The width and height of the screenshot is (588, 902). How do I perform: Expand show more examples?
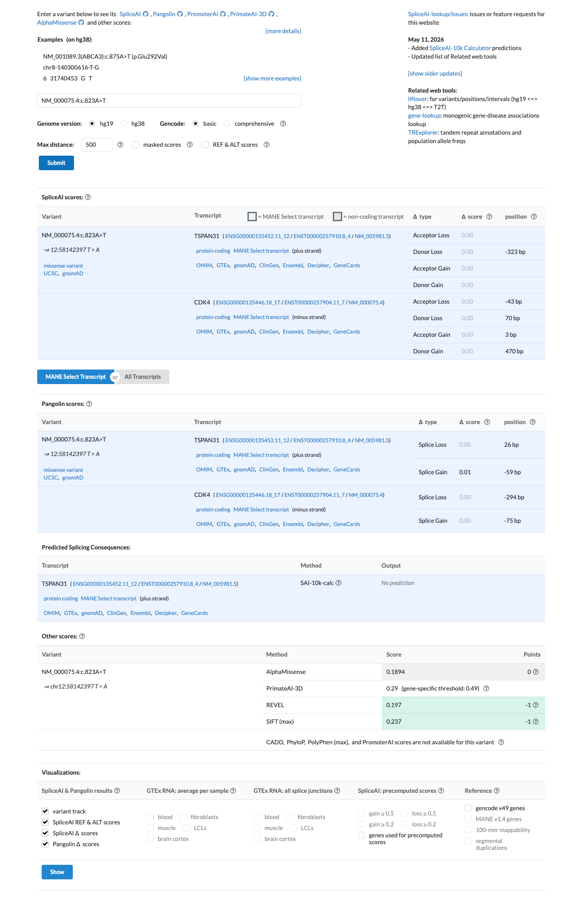[x=272, y=78]
